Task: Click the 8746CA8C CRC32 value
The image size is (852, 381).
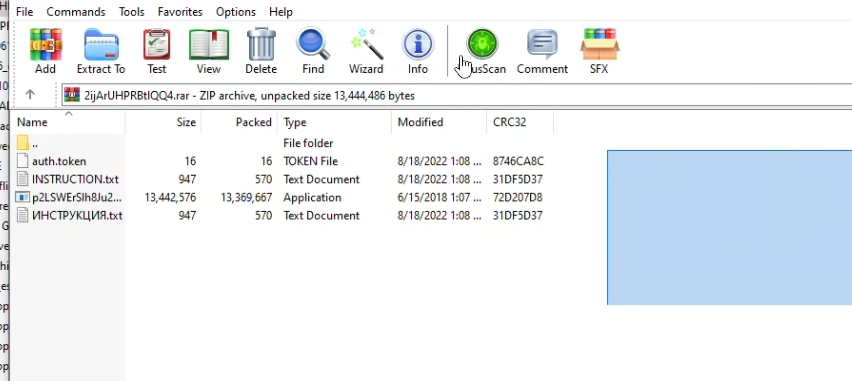Action: [518, 161]
